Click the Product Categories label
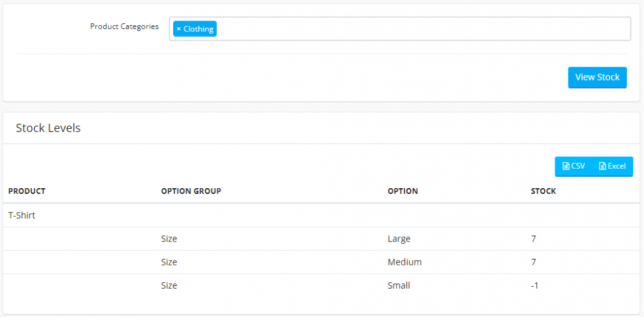644x317 pixels. pos(124,26)
